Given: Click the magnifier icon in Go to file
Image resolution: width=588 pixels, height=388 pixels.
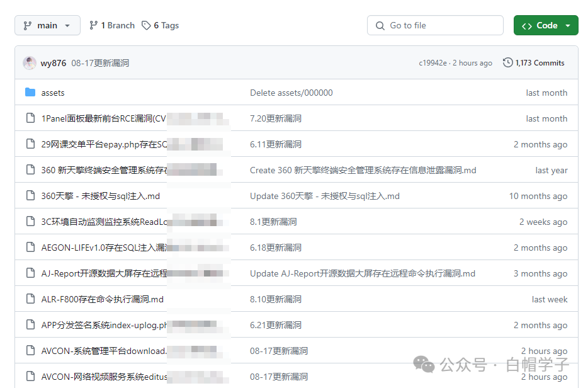Looking at the screenshot, I should pyautogui.click(x=380, y=26).
